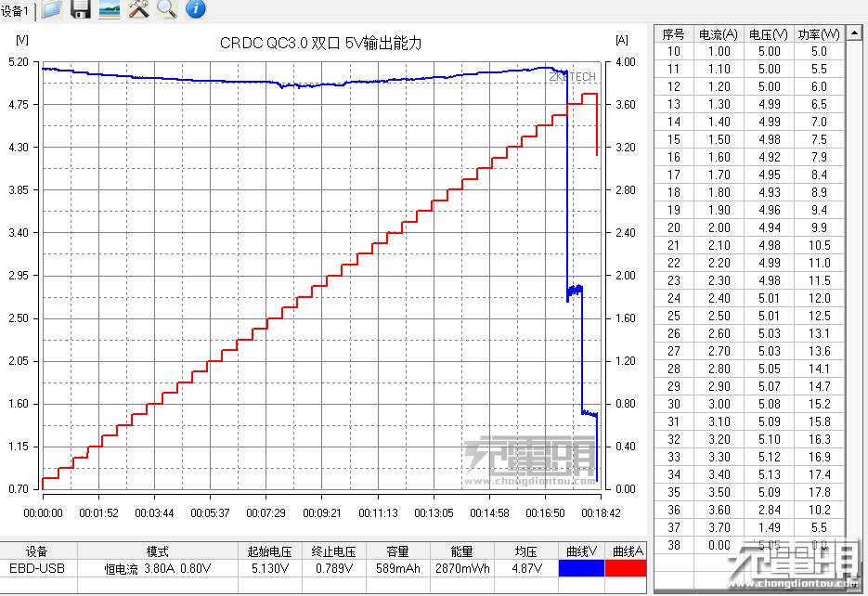Click power value 17.8 in row 35

pyautogui.click(x=820, y=493)
